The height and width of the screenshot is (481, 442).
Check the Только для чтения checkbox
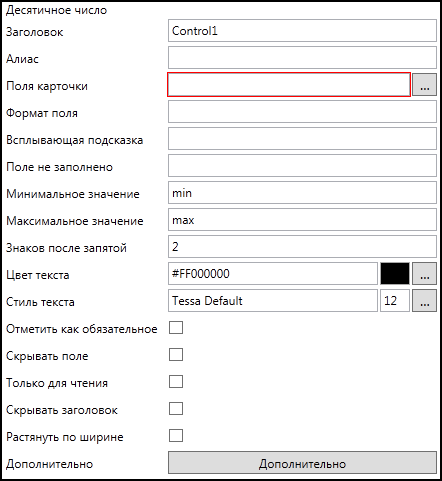[176, 382]
